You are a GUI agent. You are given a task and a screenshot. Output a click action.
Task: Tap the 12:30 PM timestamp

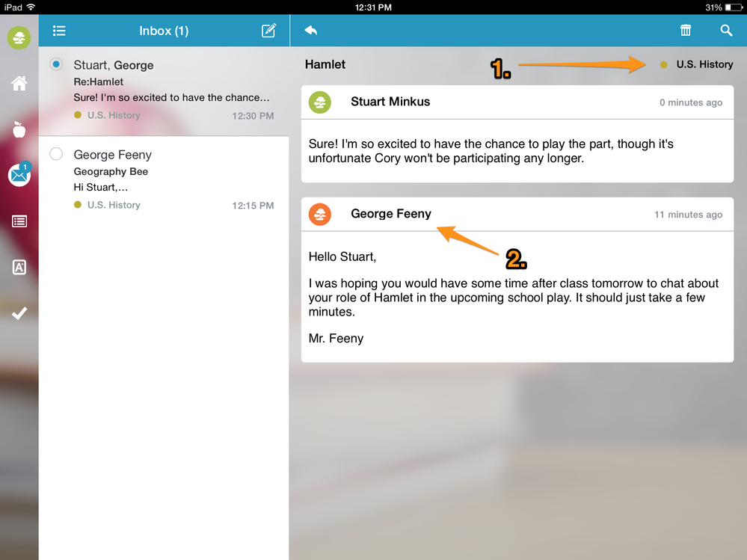click(253, 116)
